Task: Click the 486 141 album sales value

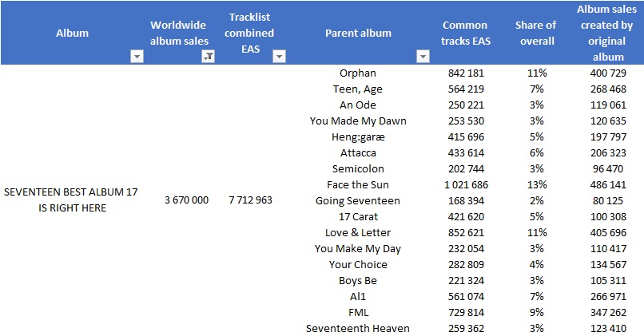Action: point(608,184)
